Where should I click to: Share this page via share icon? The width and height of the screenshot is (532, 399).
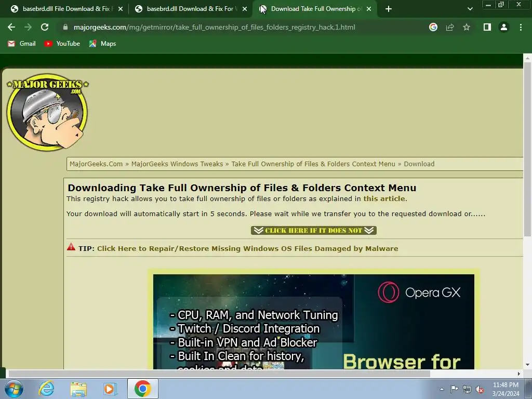click(x=449, y=27)
